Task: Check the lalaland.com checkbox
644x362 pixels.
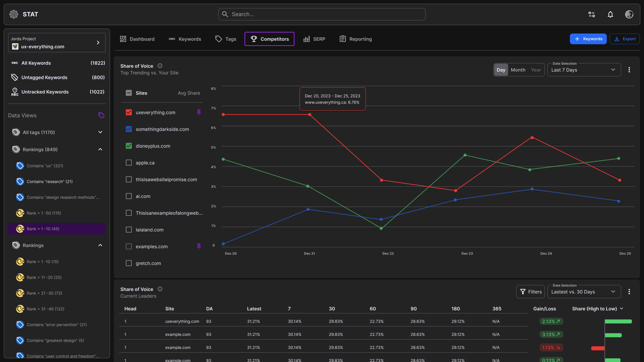Action: pos(129,230)
